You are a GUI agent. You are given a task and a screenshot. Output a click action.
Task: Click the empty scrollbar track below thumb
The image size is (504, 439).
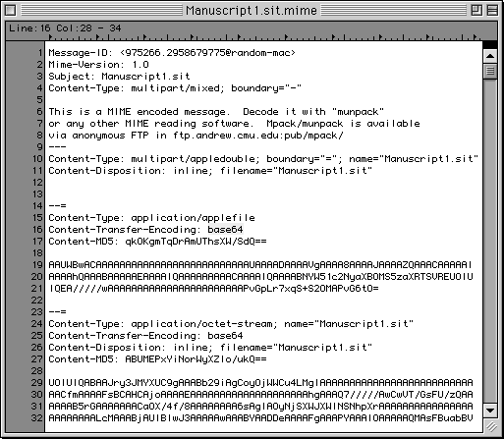click(490, 241)
